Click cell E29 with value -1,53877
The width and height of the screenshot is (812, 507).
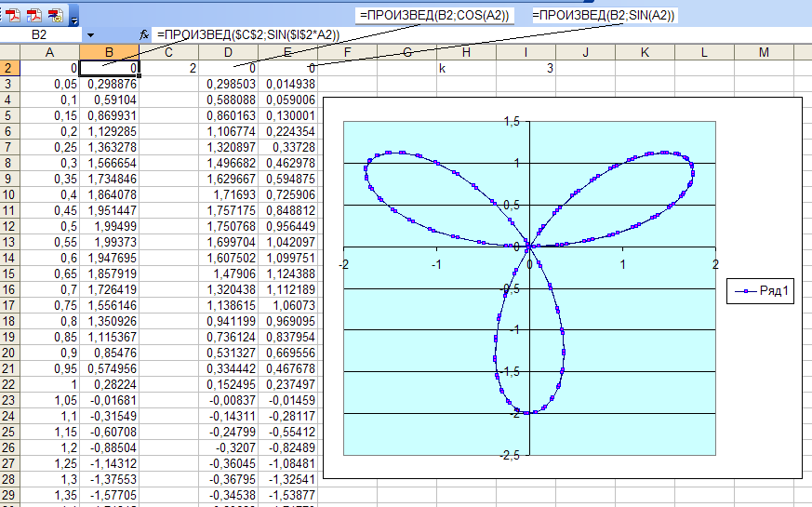coord(288,495)
